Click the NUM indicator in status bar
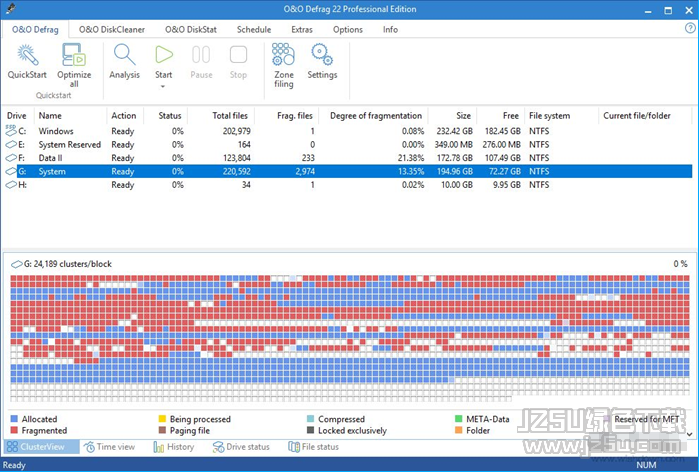This screenshot has height=472, width=699. [646, 465]
